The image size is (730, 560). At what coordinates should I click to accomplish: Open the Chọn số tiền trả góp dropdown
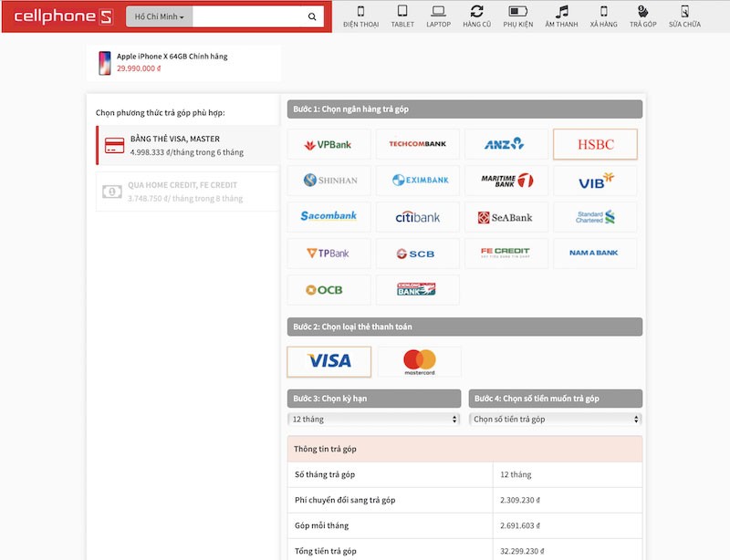coord(556,419)
